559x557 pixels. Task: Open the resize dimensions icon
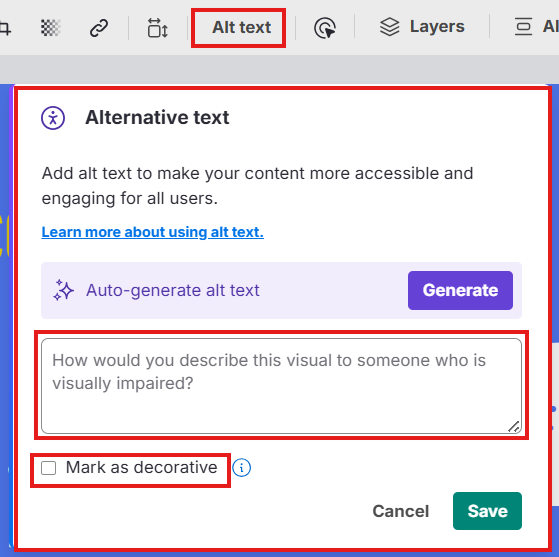coord(157,28)
